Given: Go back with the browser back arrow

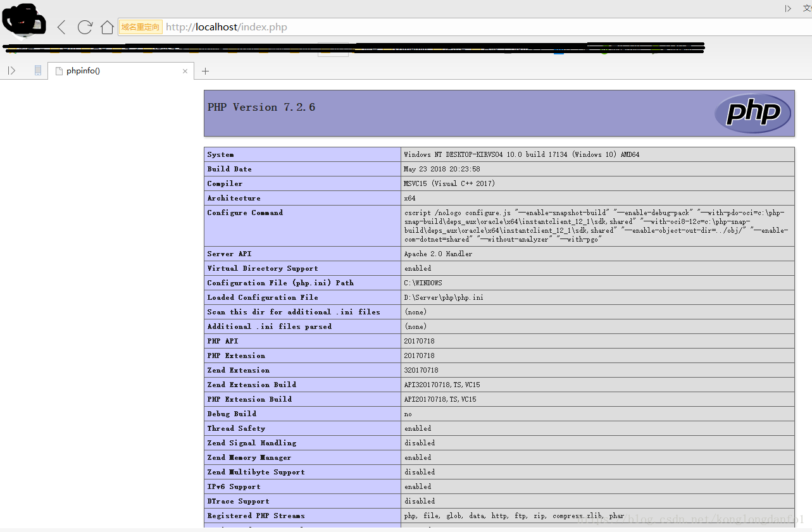Looking at the screenshot, I should click(x=61, y=27).
